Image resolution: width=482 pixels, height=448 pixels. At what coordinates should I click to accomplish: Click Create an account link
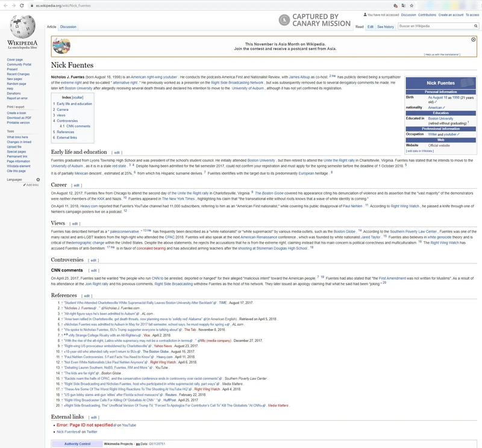[451, 14]
